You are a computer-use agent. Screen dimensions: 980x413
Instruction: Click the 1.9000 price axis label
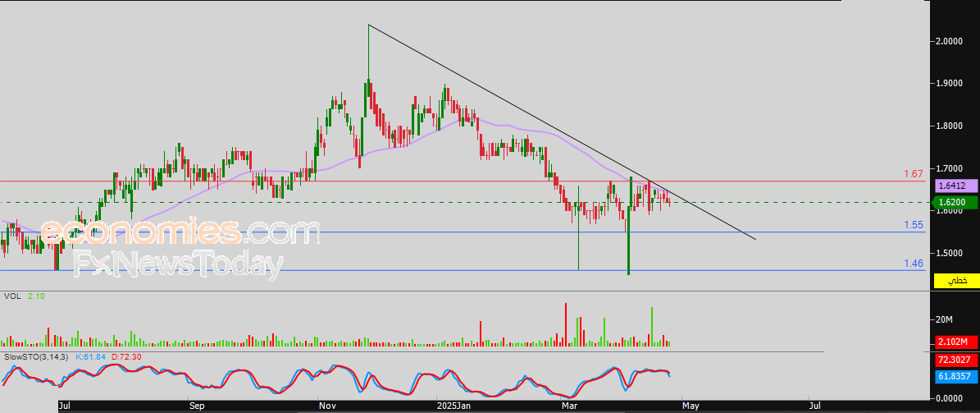pos(949,83)
